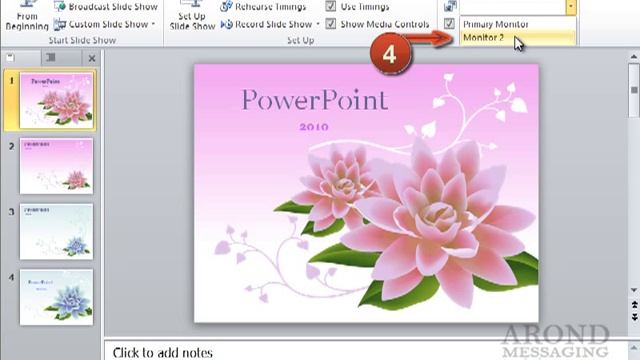
Task: Toggle the Show Media Controls checkbox
Action: 331,24
